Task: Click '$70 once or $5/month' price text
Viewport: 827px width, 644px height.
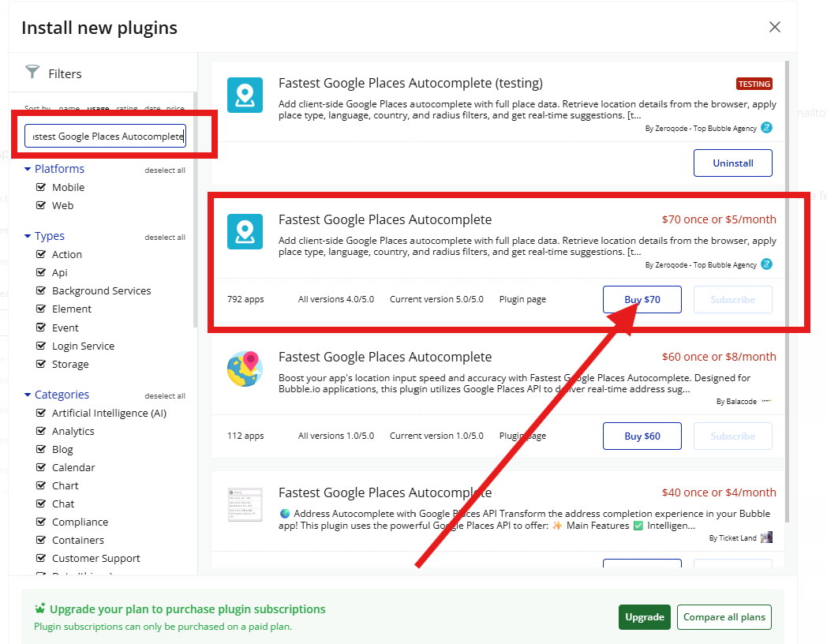Action: coord(719,219)
